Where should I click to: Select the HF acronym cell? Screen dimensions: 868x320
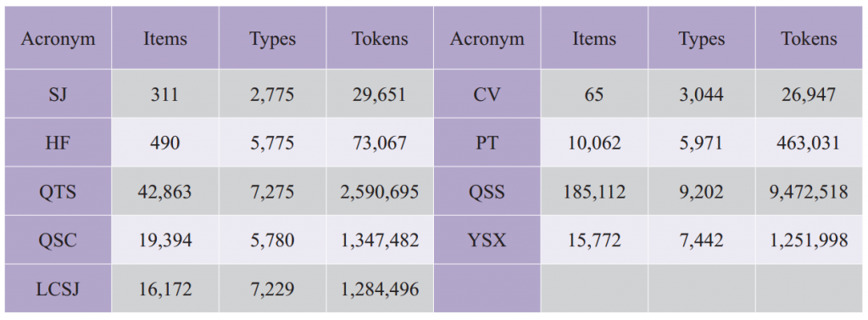(58, 143)
